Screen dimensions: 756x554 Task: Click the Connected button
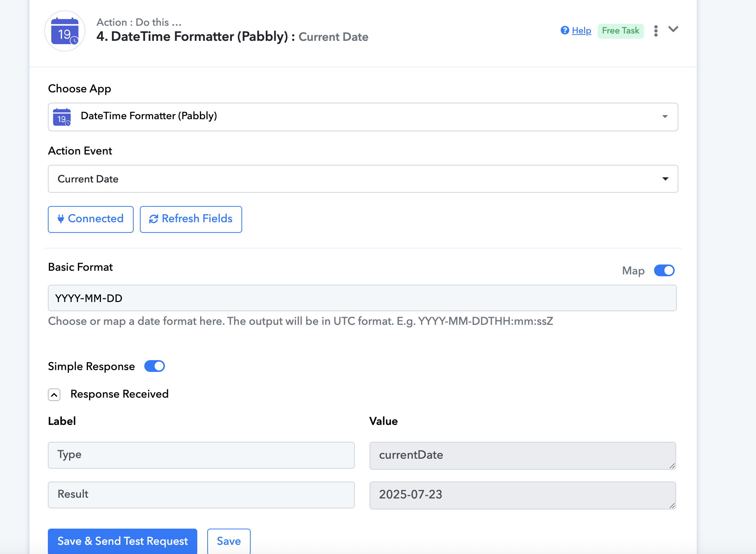pos(91,219)
